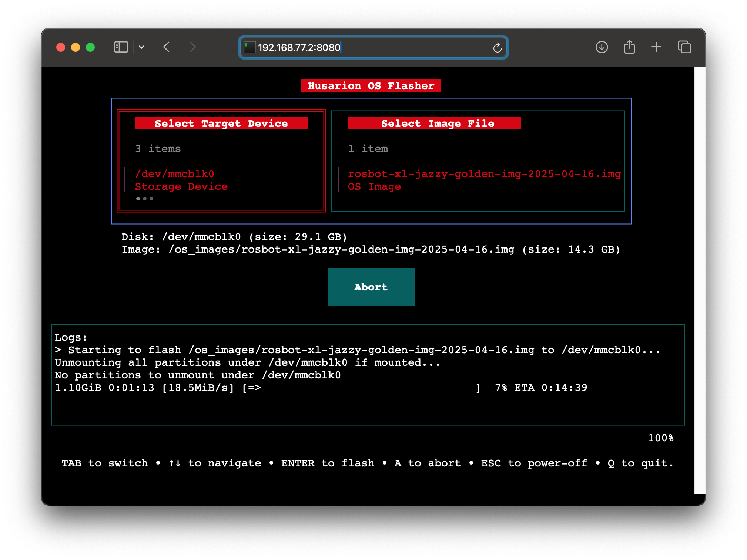
Task: Click the Select Image File panel header
Action: (434, 123)
